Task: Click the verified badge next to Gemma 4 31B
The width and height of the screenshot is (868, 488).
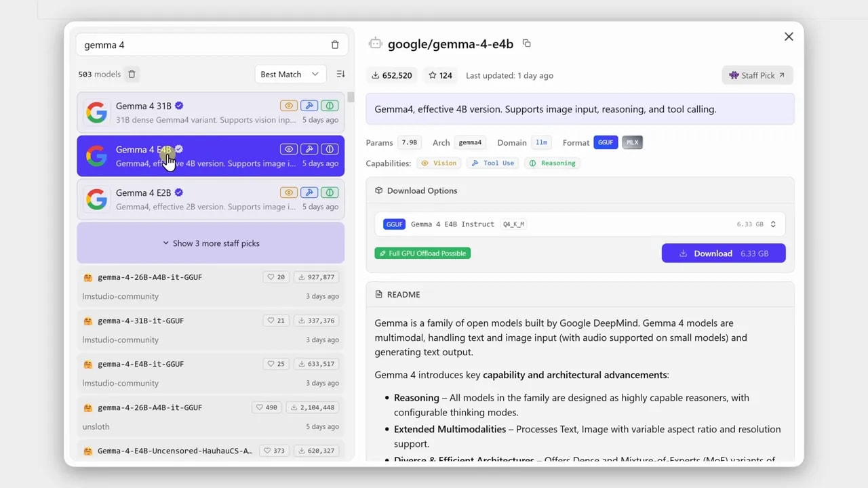Action: tap(179, 106)
